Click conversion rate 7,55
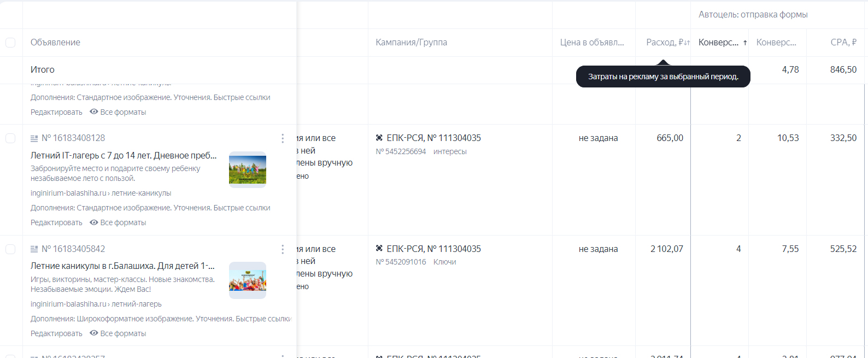Screen dimensions: 868x358 tap(790, 249)
